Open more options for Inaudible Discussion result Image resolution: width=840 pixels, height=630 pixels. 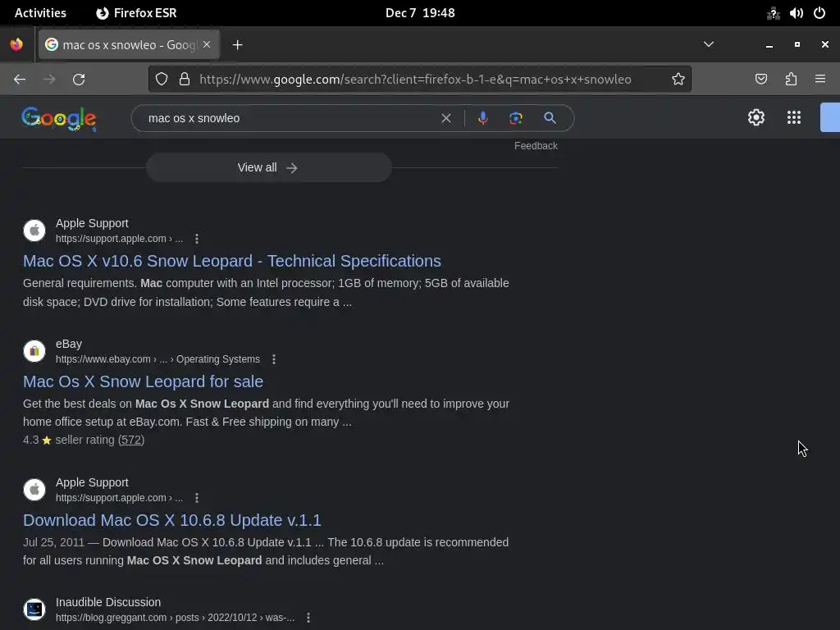(x=308, y=617)
